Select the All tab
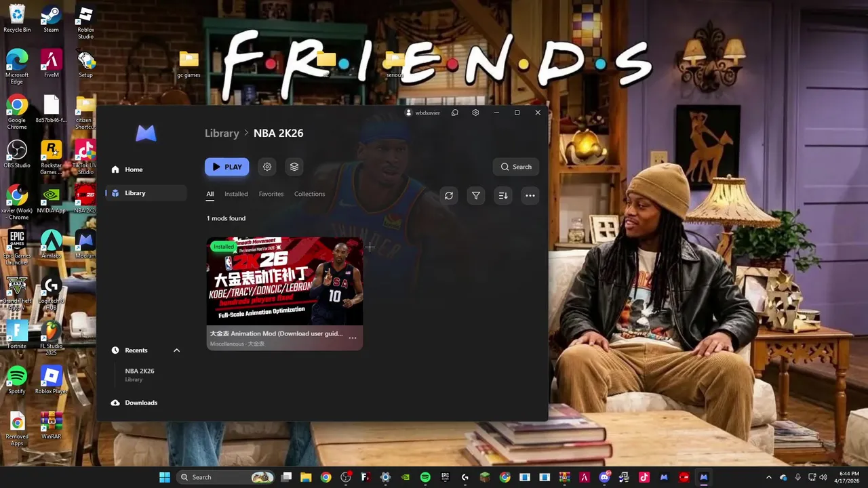The image size is (868, 488). [210, 194]
